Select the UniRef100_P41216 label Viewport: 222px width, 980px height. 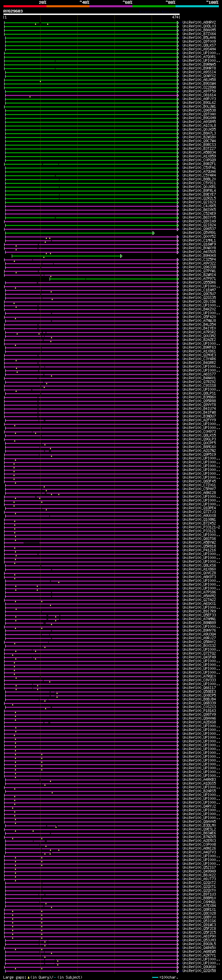(x=199, y=550)
